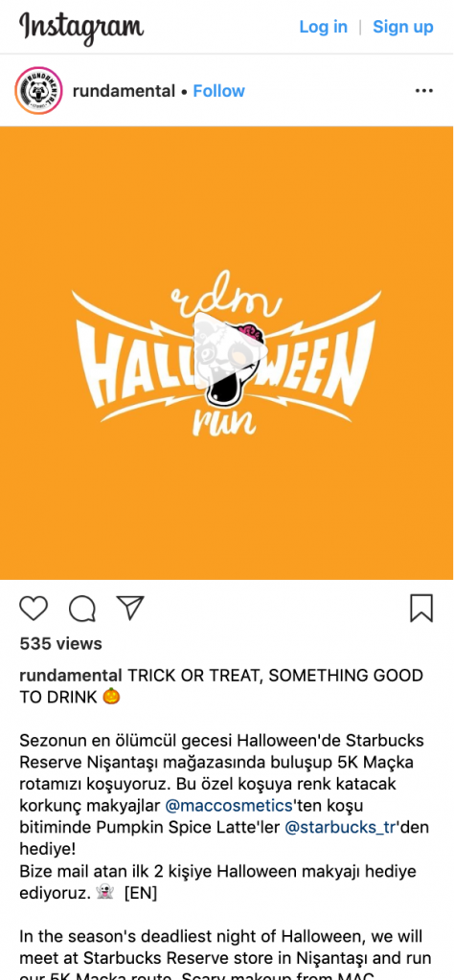The image size is (454, 980).
Task: Follow the rundamental account
Action: [219, 91]
